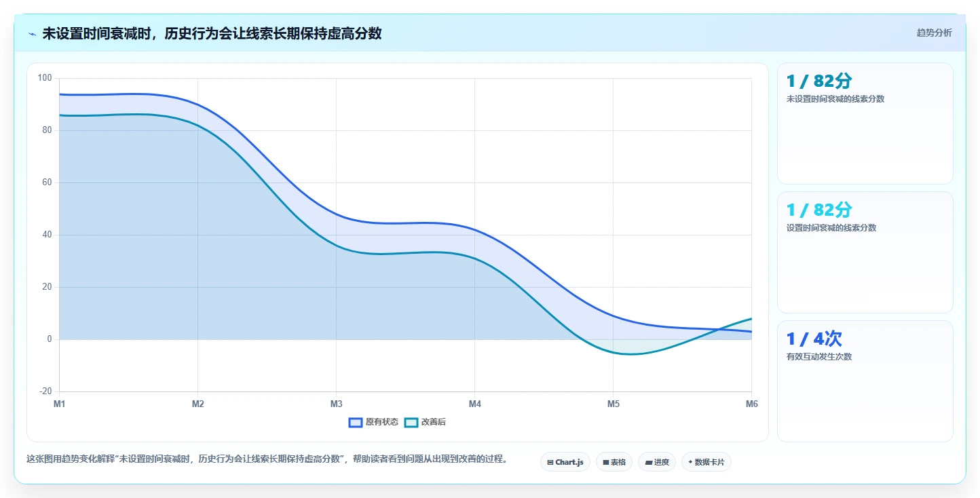Click the M5 axis label
The width and height of the screenshot is (980, 498).
click(613, 404)
